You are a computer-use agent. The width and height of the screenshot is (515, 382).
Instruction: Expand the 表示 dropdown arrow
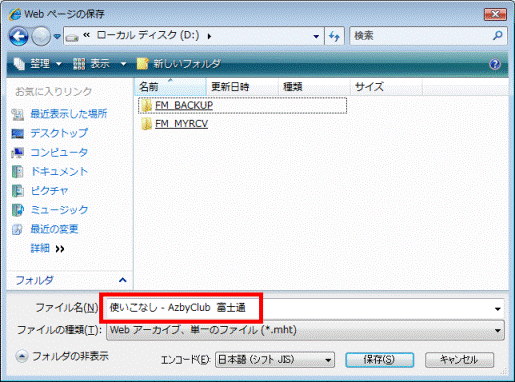123,63
